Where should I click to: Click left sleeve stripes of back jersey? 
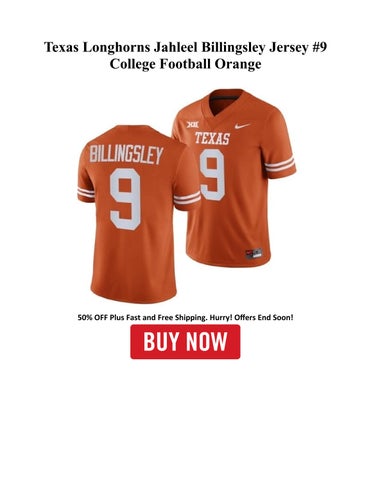pyautogui.click(x=86, y=194)
